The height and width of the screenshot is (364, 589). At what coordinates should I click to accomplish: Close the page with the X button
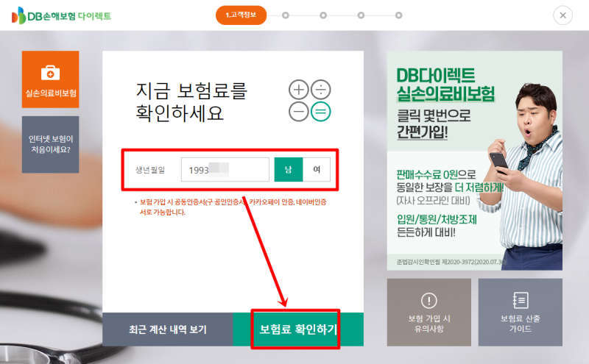click(x=562, y=15)
